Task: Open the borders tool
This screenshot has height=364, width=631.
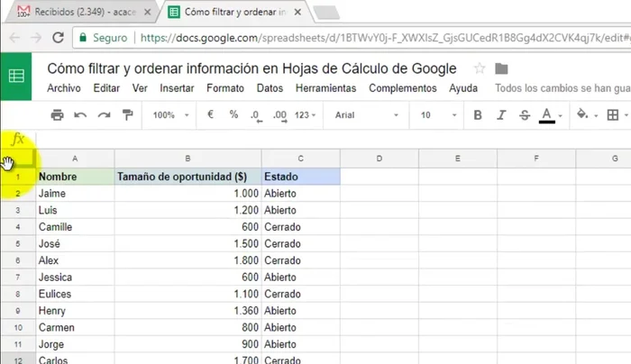Action: point(613,115)
